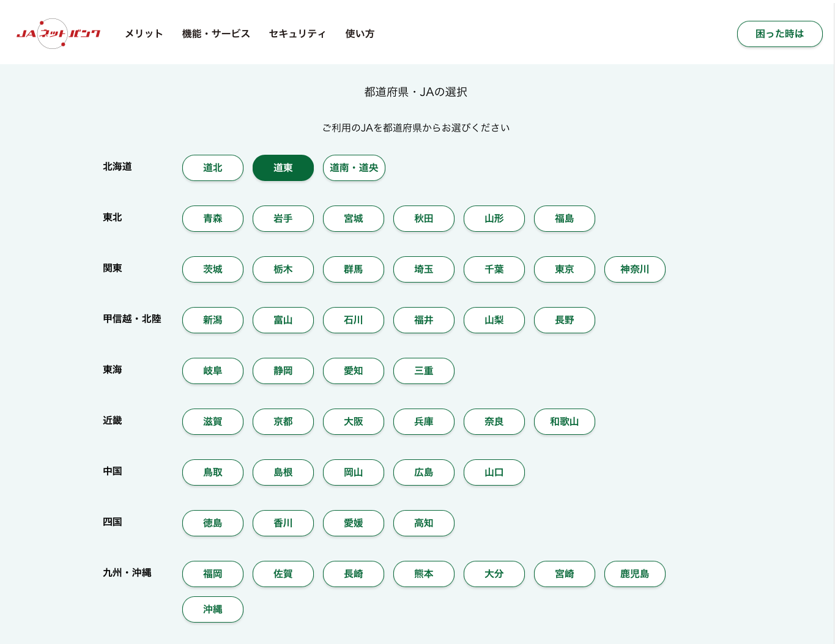Click the 九州・沖縄 region label
The width and height of the screenshot is (835, 644).
[x=127, y=572]
